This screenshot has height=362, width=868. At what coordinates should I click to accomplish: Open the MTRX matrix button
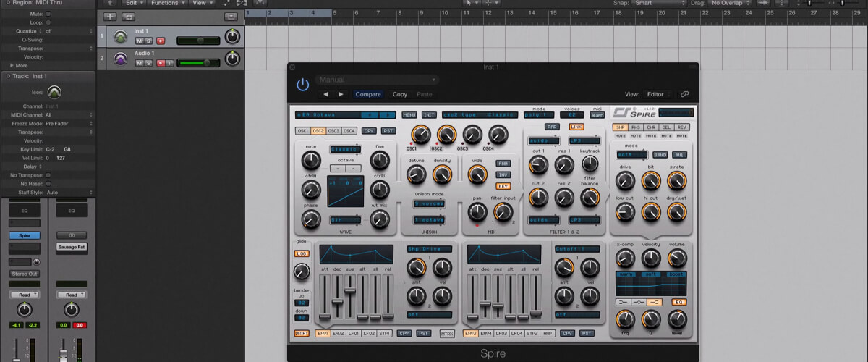tap(448, 333)
